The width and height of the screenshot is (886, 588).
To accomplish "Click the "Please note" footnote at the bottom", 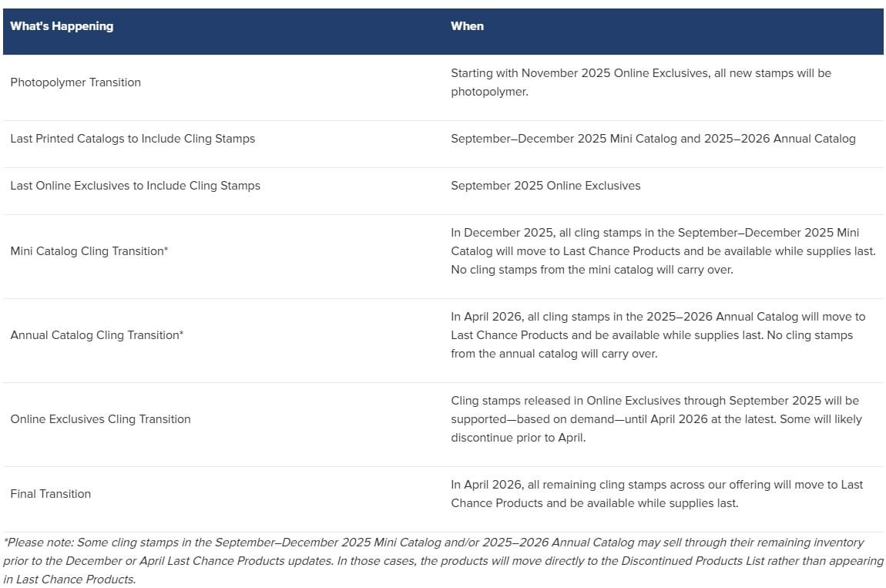I will pos(442,561).
